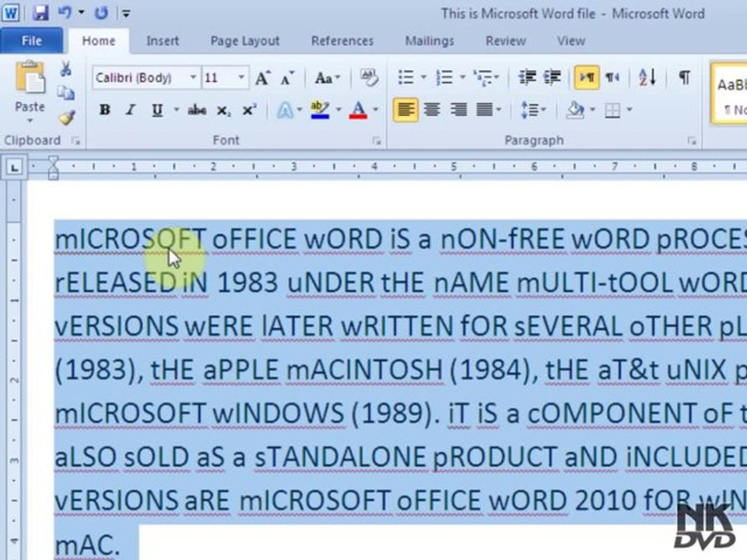Click the Bullets list icon
Screen dimensions: 747x560
[405, 77]
